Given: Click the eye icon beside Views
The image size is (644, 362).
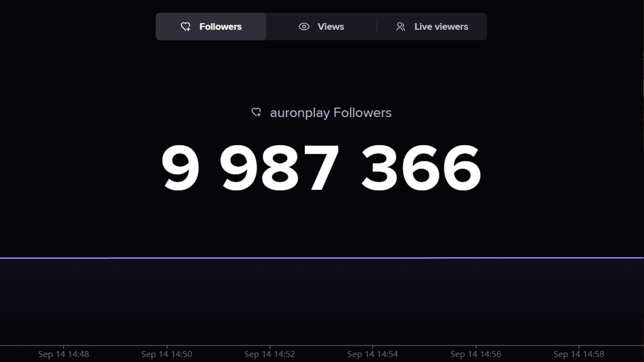Looking at the screenshot, I should [x=304, y=26].
